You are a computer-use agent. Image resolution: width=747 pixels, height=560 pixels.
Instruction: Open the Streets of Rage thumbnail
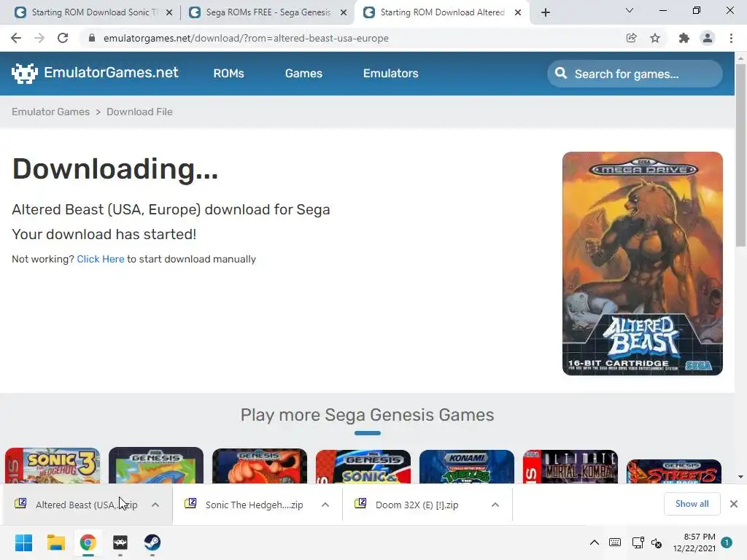click(673, 472)
